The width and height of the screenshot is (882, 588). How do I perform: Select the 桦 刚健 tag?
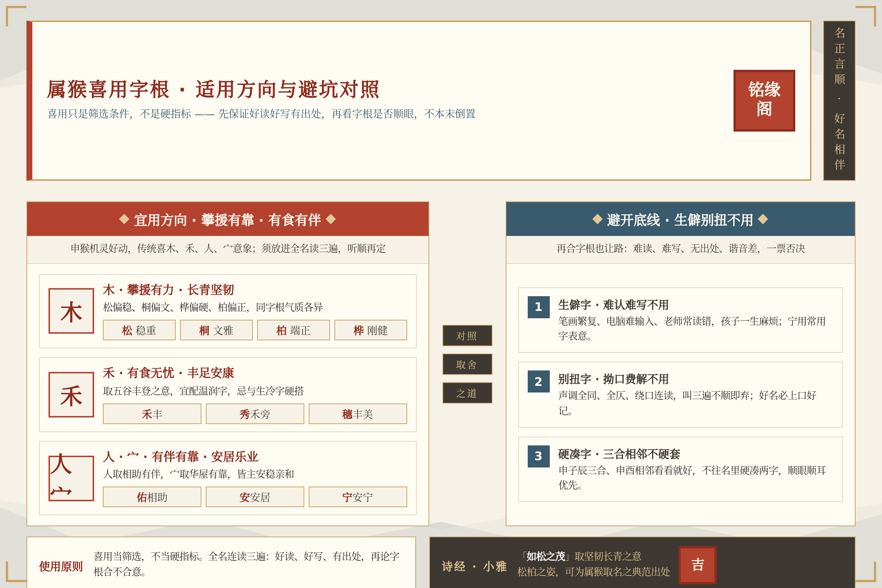pyautogui.click(x=371, y=330)
